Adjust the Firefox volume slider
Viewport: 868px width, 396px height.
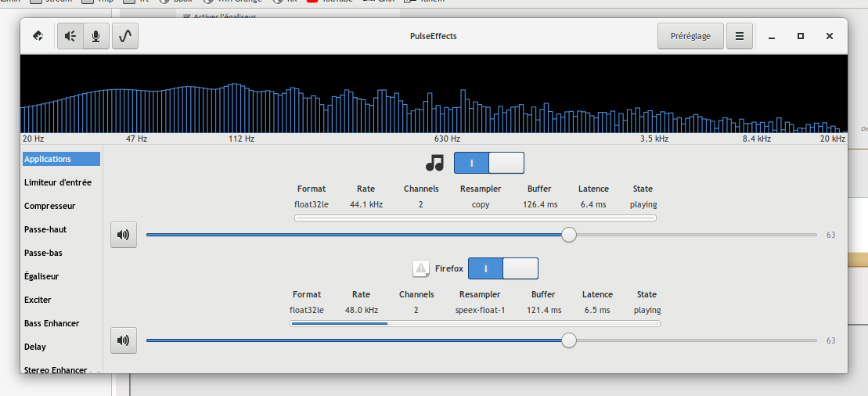click(x=481, y=340)
